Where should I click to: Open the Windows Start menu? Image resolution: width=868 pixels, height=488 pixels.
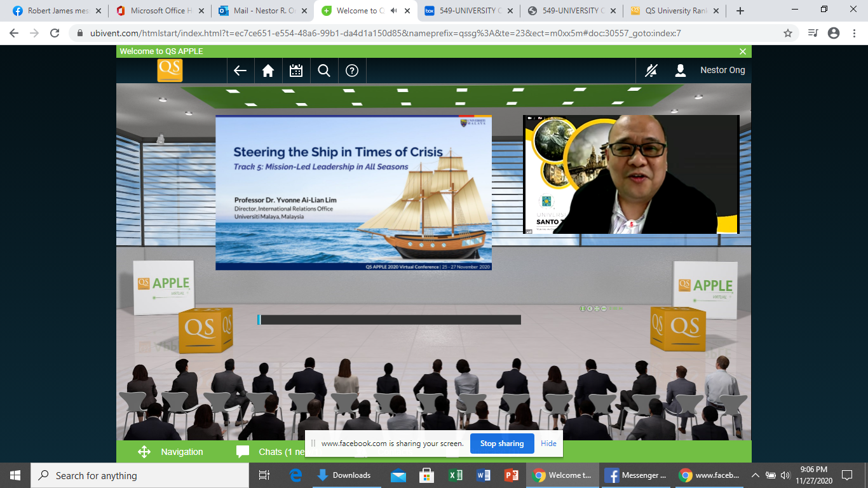pyautogui.click(x=15, y=475)
